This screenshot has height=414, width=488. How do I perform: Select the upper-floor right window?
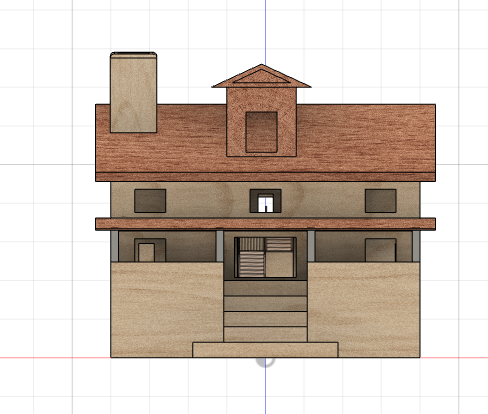pyautogui.click(x=381, y=201)
